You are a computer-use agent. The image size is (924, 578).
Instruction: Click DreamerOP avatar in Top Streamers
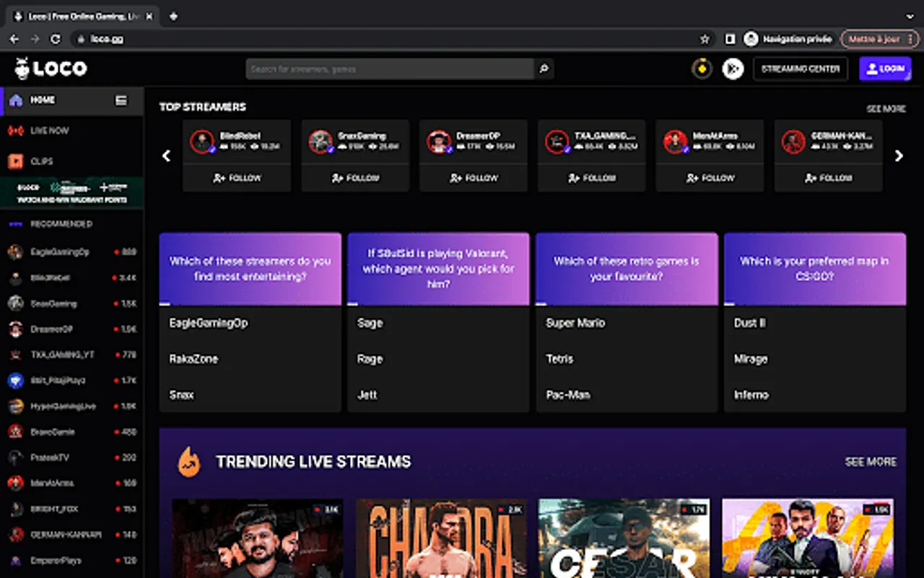pyautogui.click(x=439, y=142)
